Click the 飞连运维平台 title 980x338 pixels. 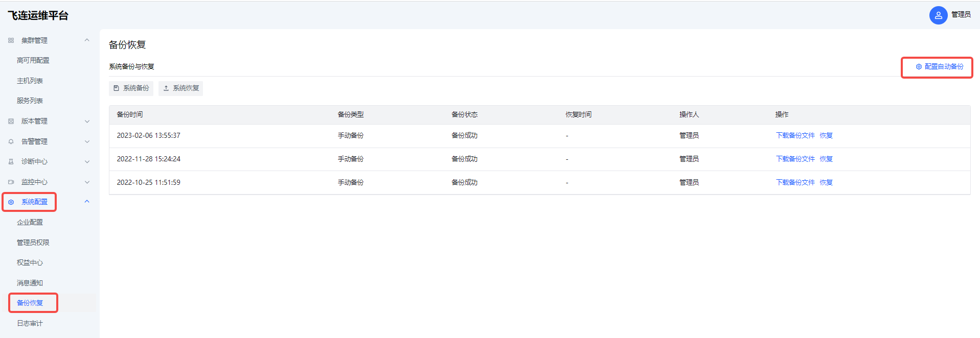(x=38, y=15)
